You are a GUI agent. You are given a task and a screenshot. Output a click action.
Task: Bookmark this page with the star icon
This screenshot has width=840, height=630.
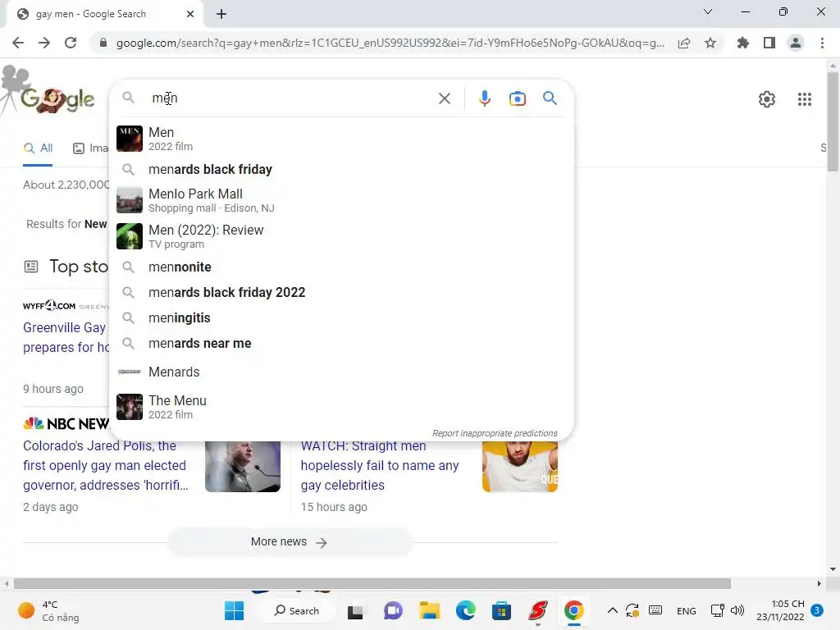coord(710,43)
